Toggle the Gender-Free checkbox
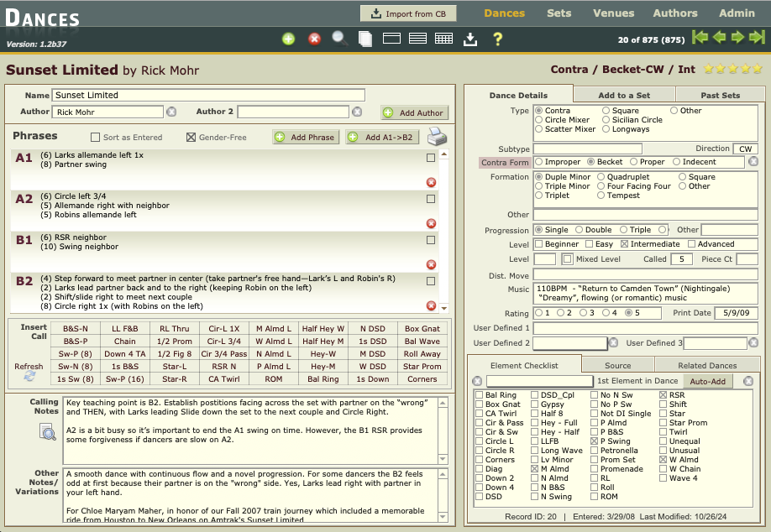This screenshot has height=532, width=771. (191, 138)
